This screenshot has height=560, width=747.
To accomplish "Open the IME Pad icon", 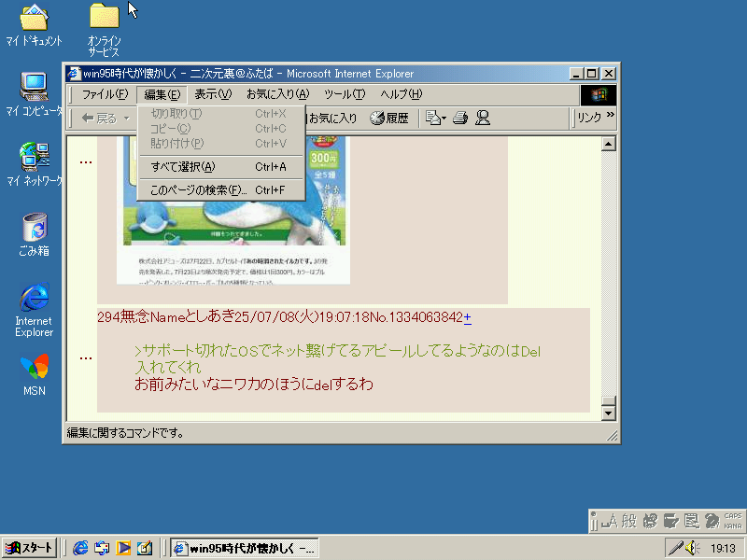I will coord(650,522).
